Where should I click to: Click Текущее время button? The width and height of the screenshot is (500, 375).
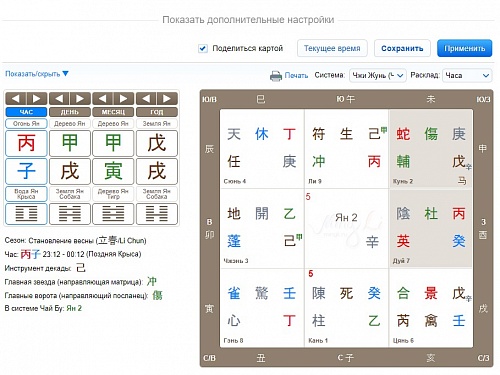click(332, 49)
